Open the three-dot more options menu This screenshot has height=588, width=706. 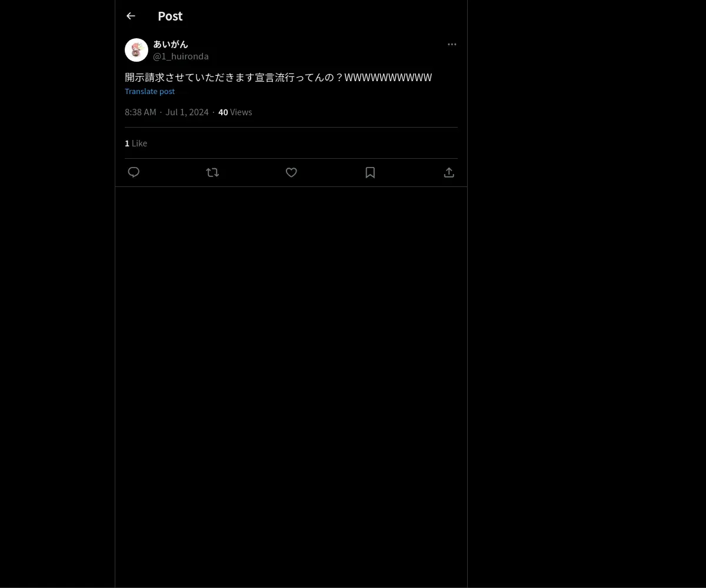452,44
